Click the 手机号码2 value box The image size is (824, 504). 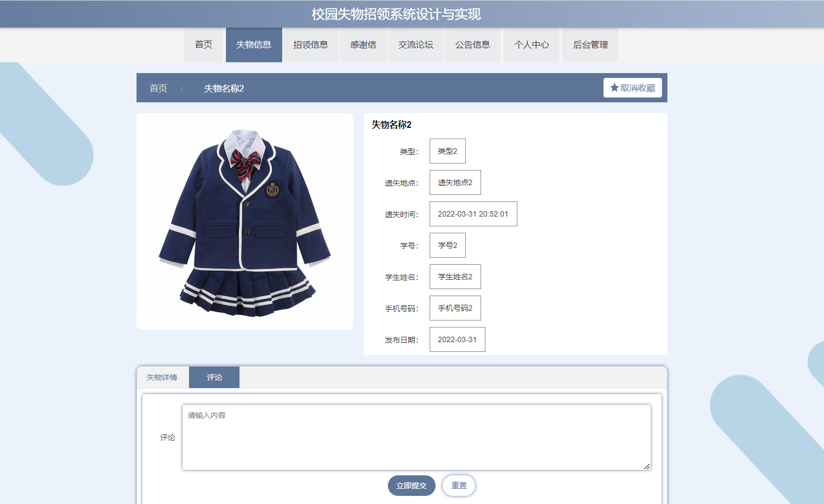(455, 308)
